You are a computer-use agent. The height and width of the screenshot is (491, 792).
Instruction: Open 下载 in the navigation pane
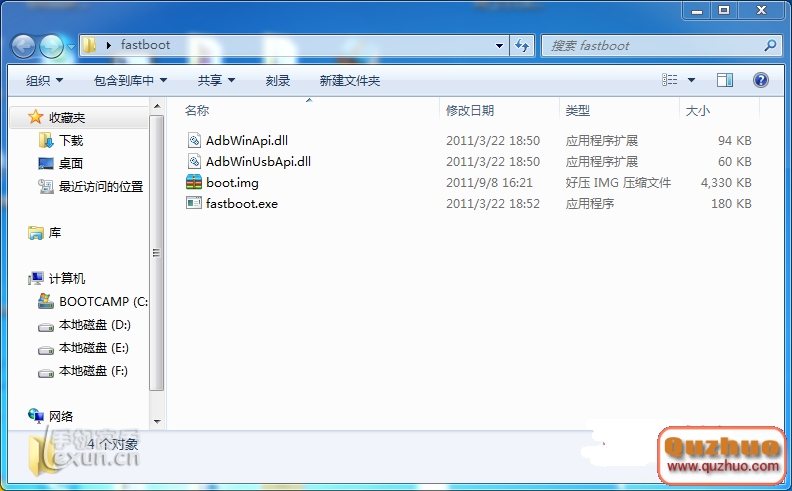point(71,140)
